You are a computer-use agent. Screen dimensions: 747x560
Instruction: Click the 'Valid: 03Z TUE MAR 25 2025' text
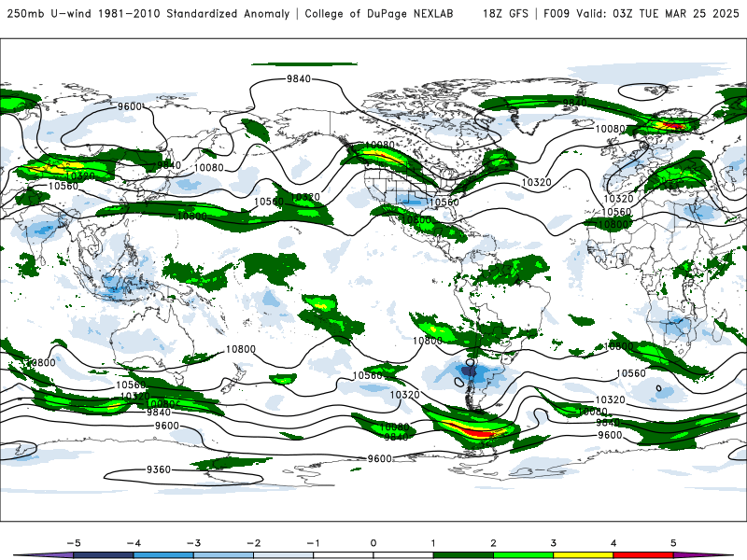(x=657, y=14)
